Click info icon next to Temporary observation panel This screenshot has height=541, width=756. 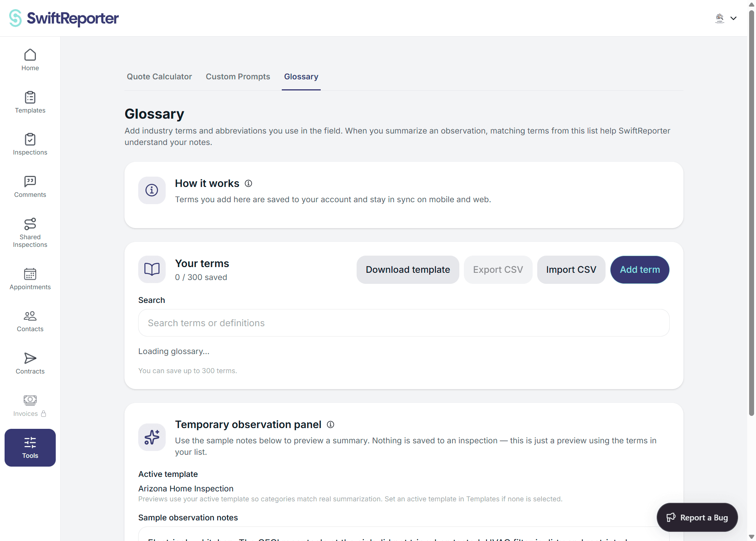click(x=331, y=425)
